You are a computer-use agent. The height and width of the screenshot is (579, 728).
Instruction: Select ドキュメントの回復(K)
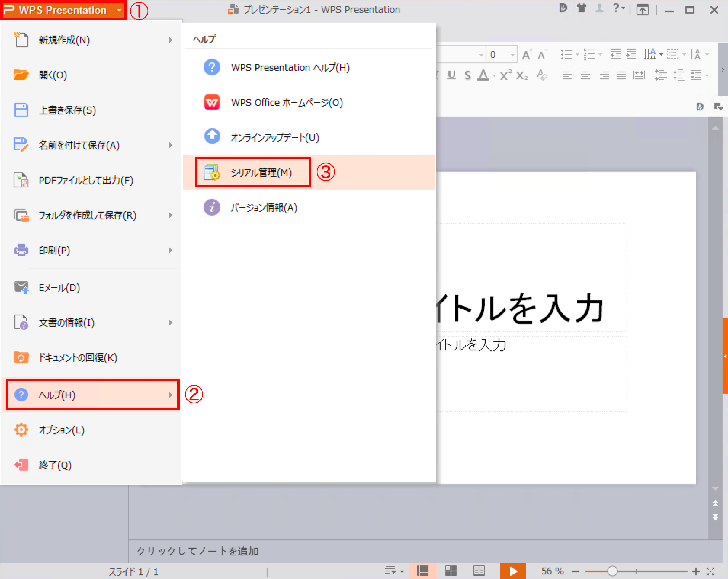[91, 358]
